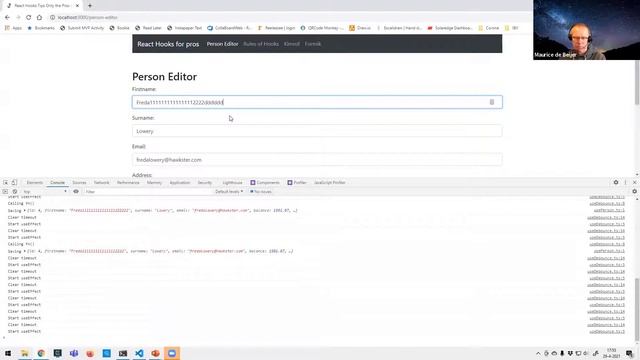Open the Default levels dropdown
This screenshot has height=360, width=640.
point(229,191)
